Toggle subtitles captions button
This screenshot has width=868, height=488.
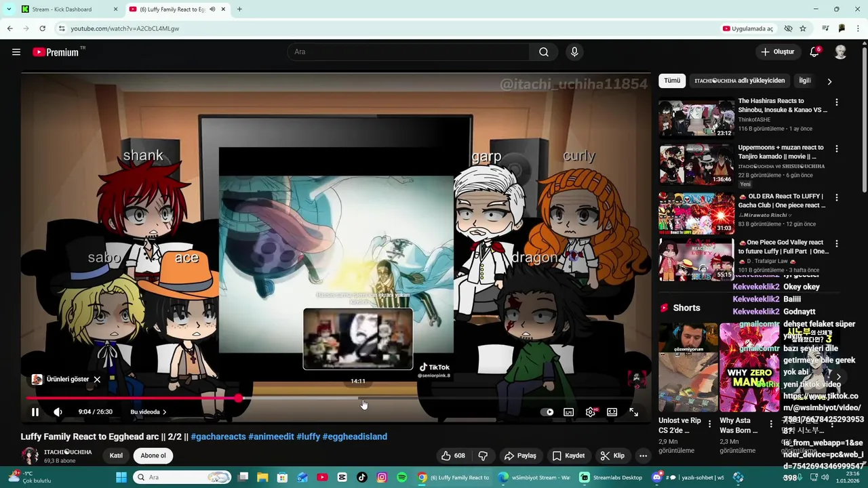pos(569,412)
